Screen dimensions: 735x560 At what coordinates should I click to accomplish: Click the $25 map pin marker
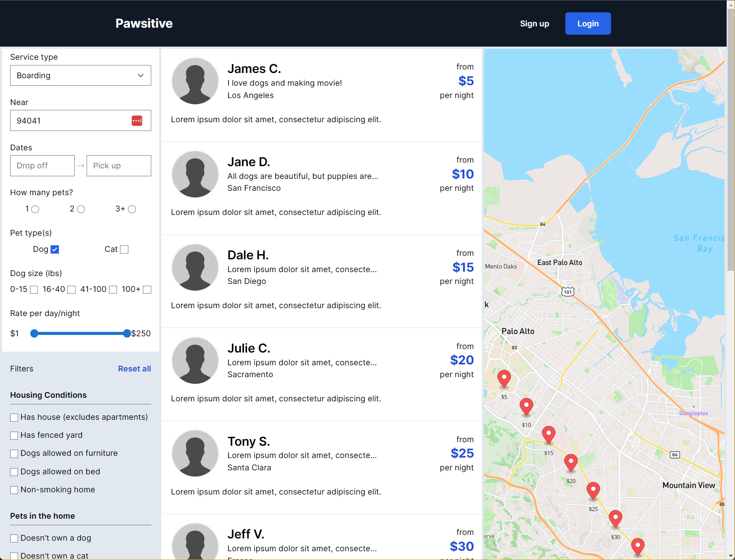(x=593, y=491)
